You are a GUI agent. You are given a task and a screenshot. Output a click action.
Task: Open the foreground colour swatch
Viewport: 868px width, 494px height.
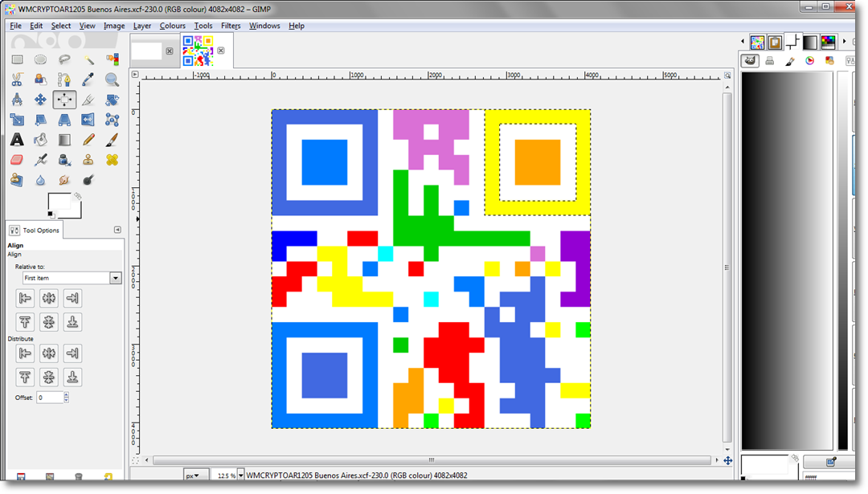59,202
